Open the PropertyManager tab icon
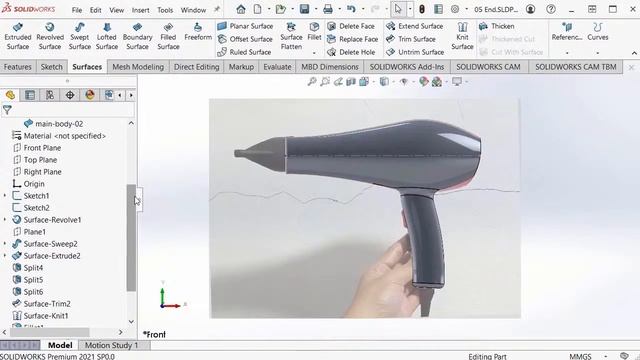Screen dimensions: 640x360 30,95
